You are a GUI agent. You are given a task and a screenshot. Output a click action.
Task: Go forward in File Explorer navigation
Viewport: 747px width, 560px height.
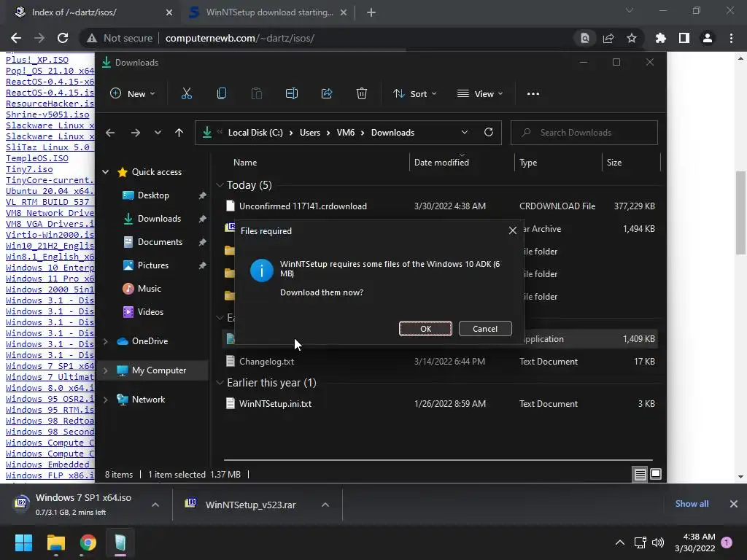coord(136,133)
